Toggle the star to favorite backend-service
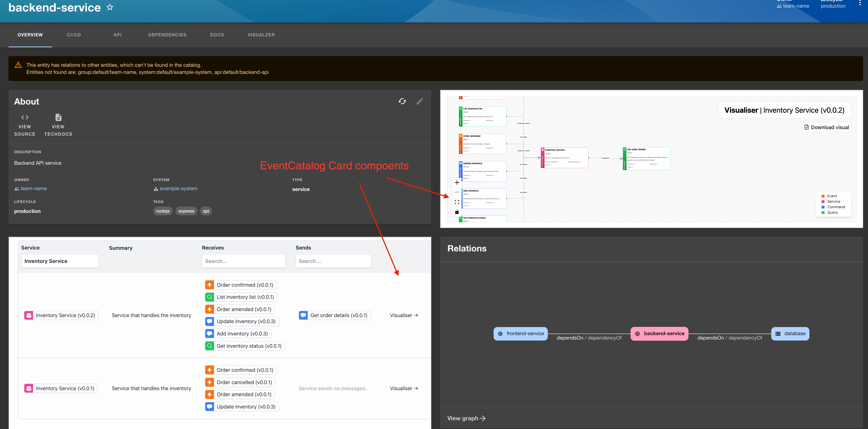Screen dimensions: 868x429 [110, 7]
